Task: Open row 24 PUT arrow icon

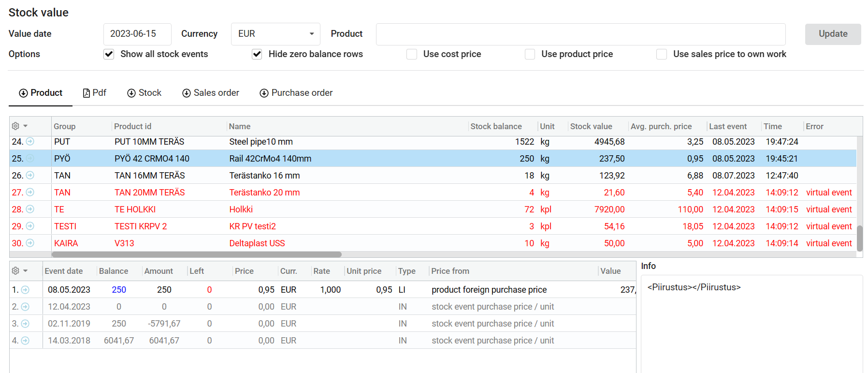Action: tap(30, 142)
